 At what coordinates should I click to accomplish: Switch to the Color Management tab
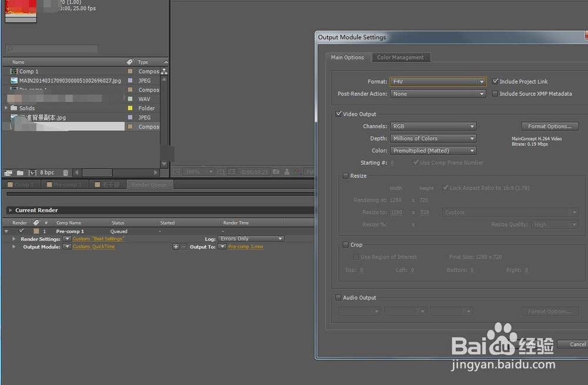coord(400,57)
